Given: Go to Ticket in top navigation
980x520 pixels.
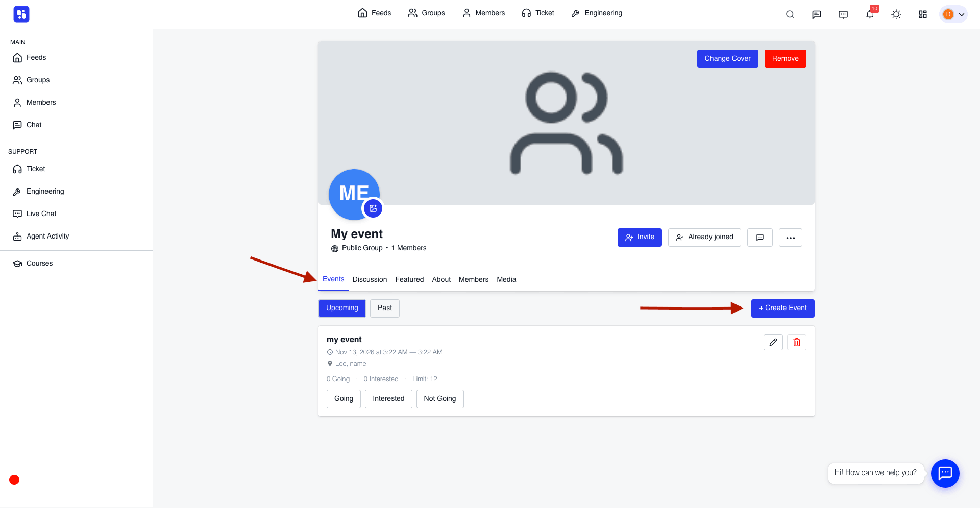Looking at the screenshot, I should pyautogui.click(x=538, y=13).
